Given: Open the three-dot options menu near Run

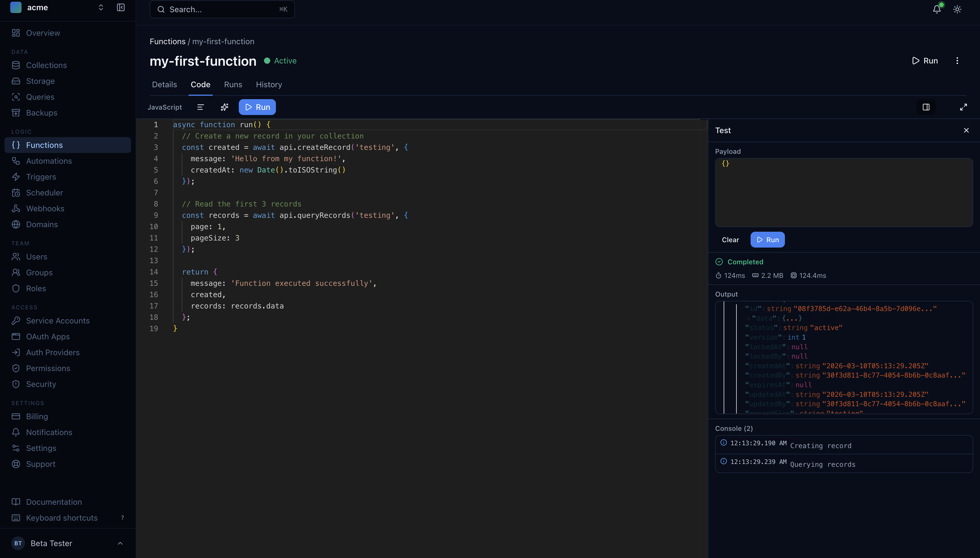Looking at the screenshot, I should coord(957,61).
